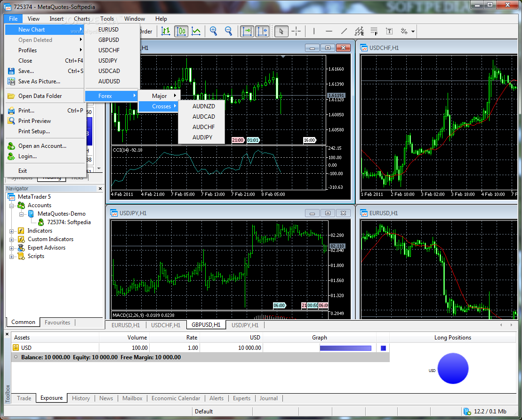Click the Arrows objects tool icon
522x420 pixels.
point(404,31)
